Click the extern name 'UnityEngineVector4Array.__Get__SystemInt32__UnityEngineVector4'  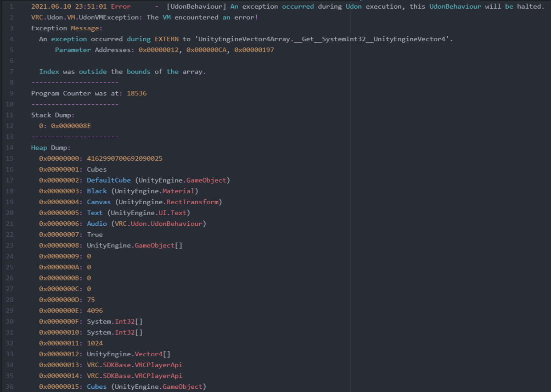[322, 39]
